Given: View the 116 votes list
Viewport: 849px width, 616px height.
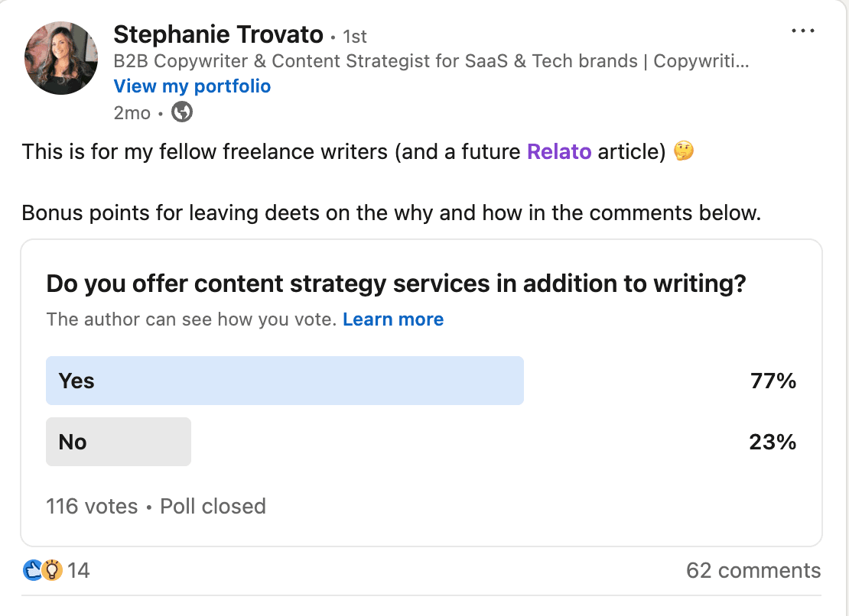Looking at the screenshot, I should pyautogui.click(x=92, y=506).
